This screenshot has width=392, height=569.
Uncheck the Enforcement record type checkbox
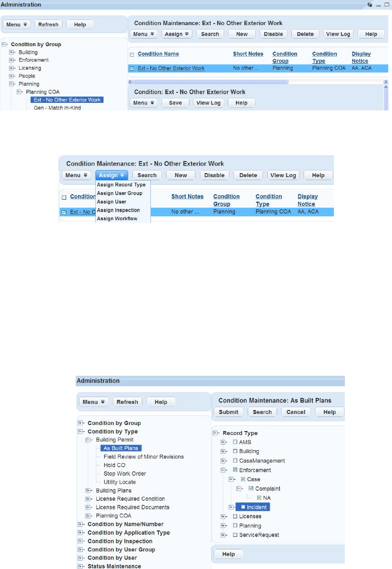pos(235,470)
